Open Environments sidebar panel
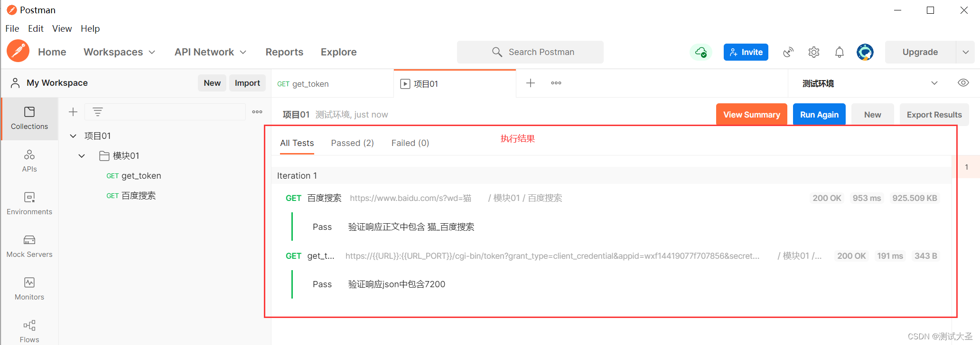Screen dimensions: 980x345 pyautogui.click(x=29, y=204)
